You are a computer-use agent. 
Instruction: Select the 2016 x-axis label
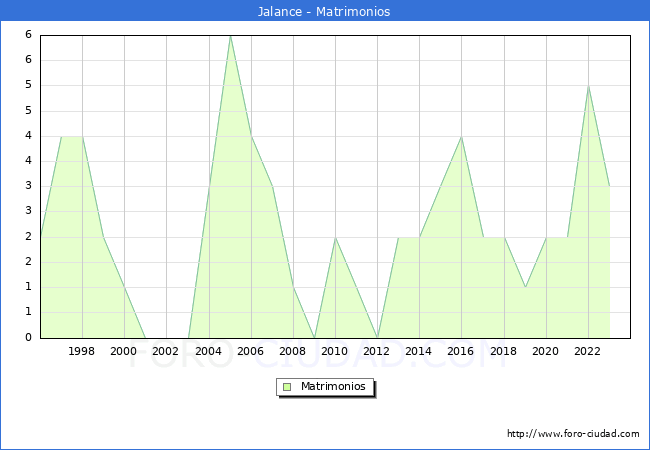(461, 351)
